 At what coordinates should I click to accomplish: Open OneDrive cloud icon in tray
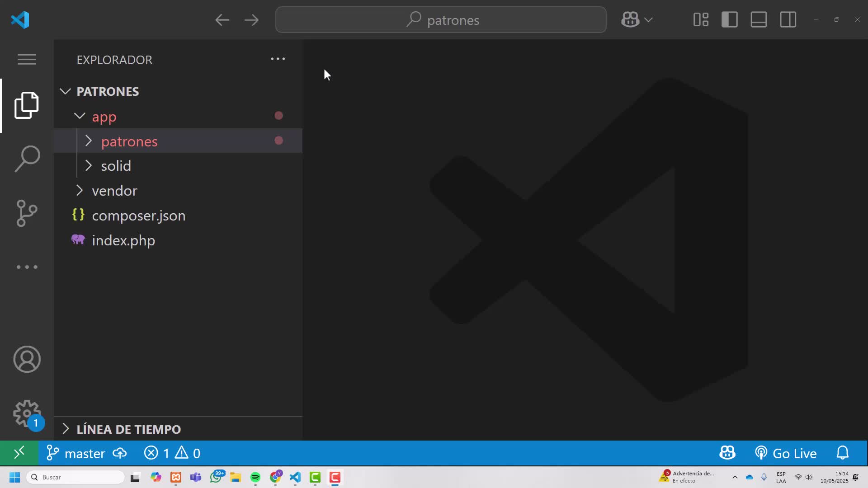pyautogui.click(x=750, y=477)
